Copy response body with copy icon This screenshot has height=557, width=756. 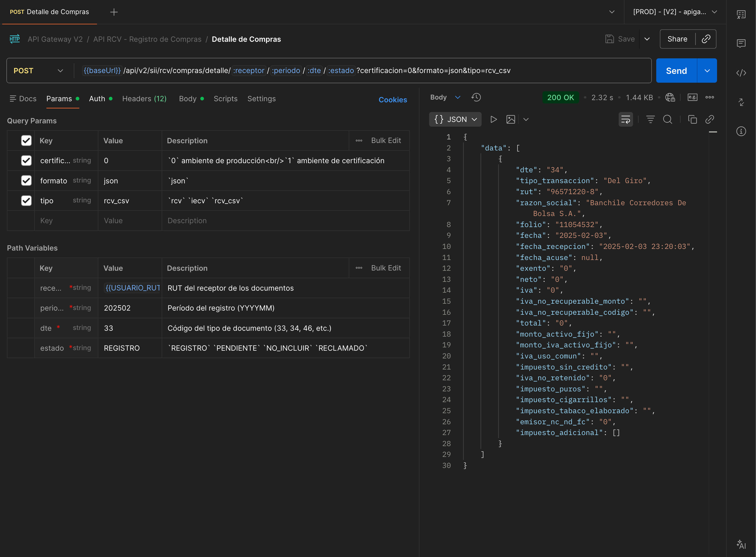click(x=692, y=119)
